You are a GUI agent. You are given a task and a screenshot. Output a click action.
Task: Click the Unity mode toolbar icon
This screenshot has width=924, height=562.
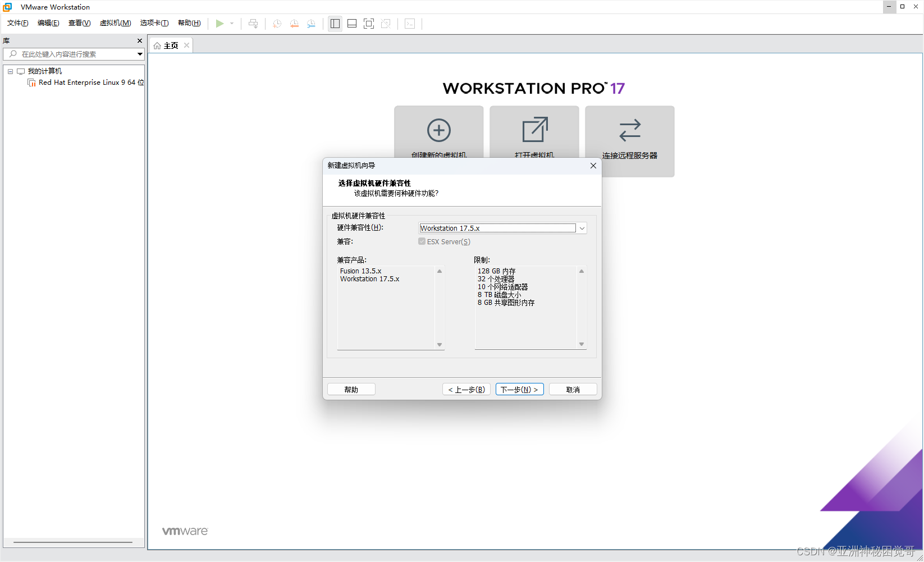[x=386, y=24]
